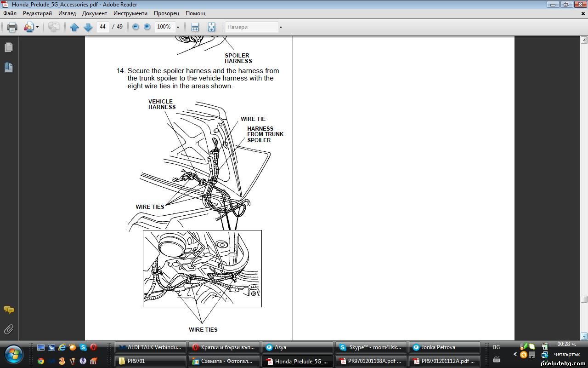Go to next page with down arrow

point(88,27)
